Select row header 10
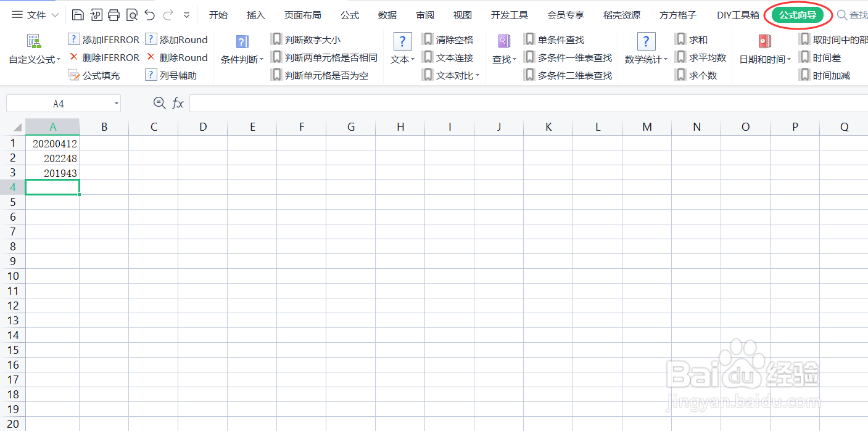 tap(13, 276)
